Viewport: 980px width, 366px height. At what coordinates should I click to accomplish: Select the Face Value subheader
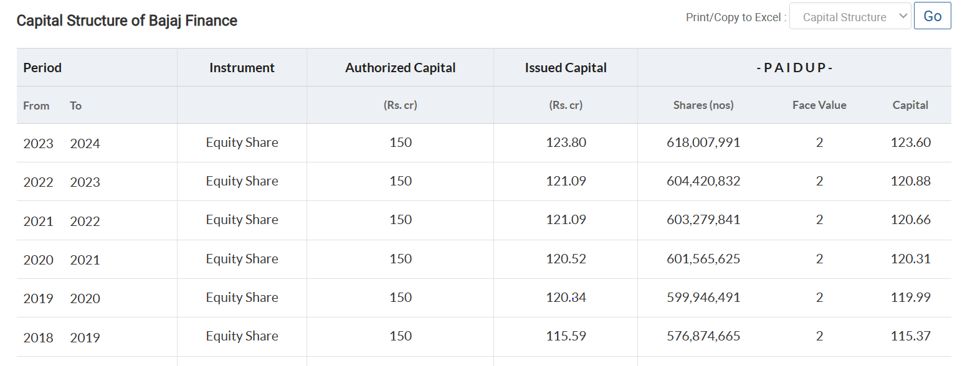click(x=819, y=105)
